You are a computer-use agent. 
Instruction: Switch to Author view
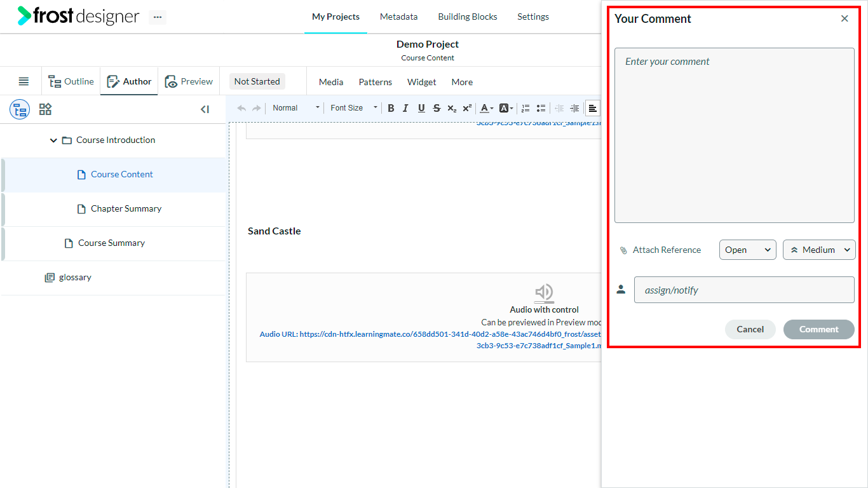[129, 81]
